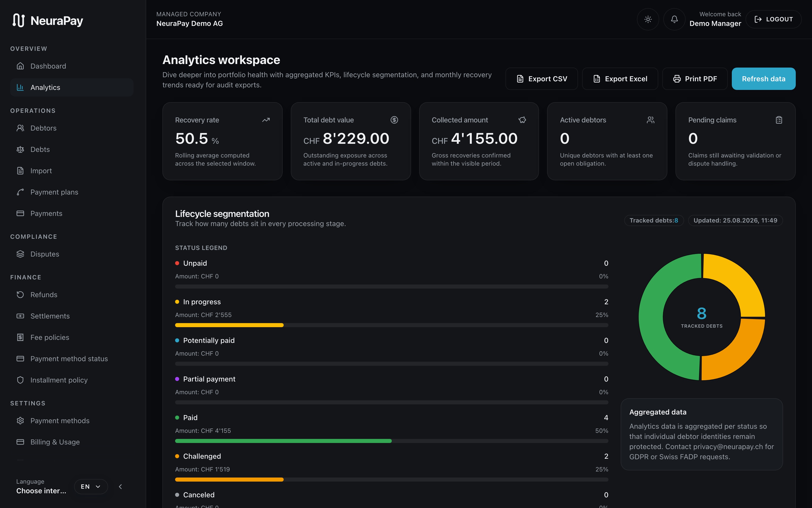Viewport: 812px width, 508px height.
Task: Click the Collected amount piggy bank icon
Action: (x=522, y=120)
